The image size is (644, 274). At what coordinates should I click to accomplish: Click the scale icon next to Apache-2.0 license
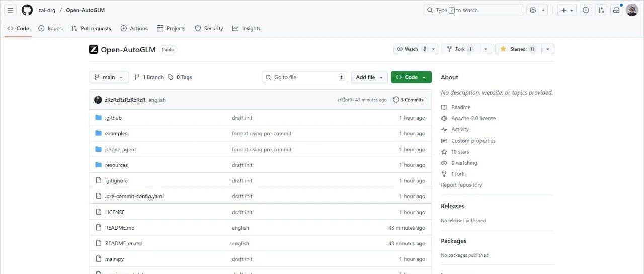[444, 118]
